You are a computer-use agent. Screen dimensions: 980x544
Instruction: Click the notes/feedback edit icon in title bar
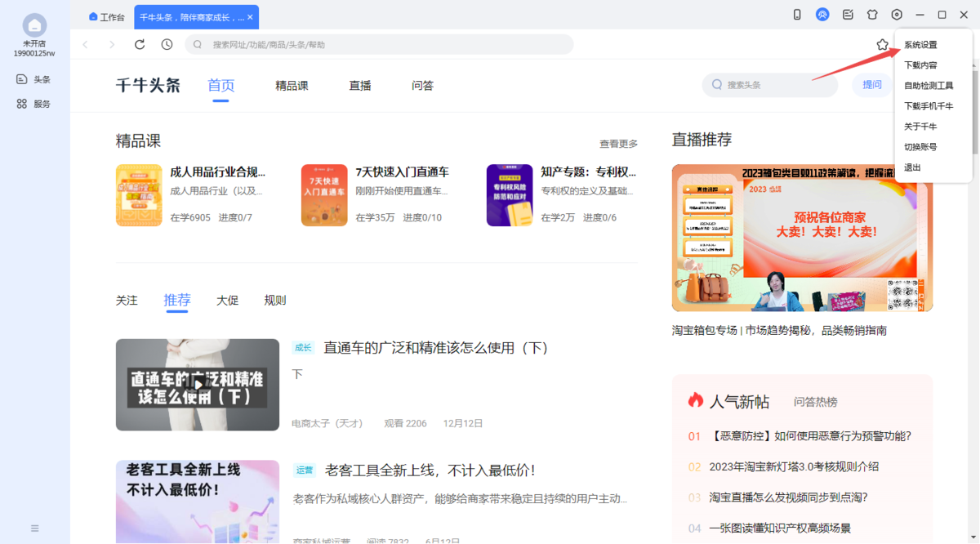coord(848,15)
